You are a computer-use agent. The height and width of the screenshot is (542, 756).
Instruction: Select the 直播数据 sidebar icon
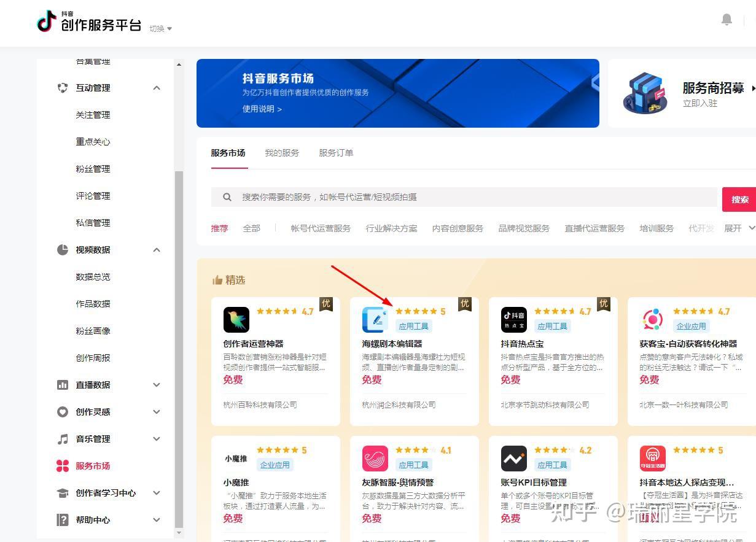(62, 385)
